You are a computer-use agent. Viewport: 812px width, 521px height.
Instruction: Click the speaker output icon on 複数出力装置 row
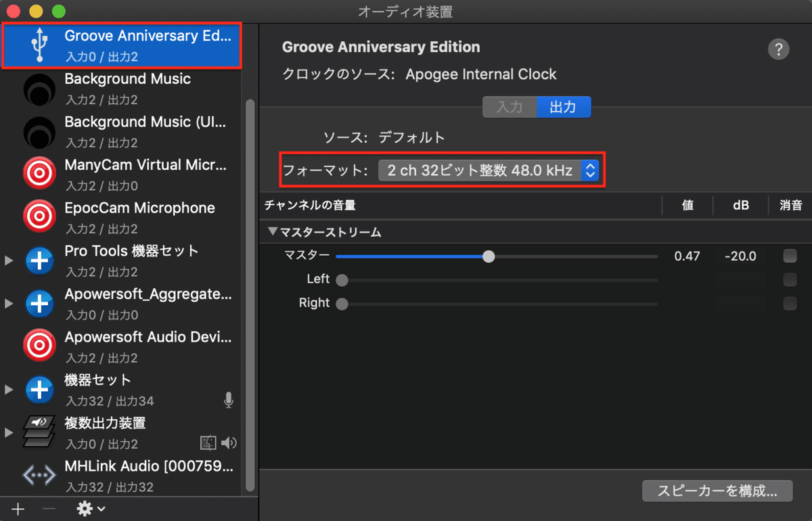229,443
